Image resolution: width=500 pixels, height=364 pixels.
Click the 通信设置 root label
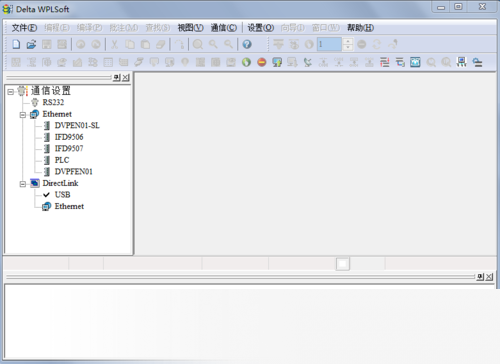click(51, 90)
